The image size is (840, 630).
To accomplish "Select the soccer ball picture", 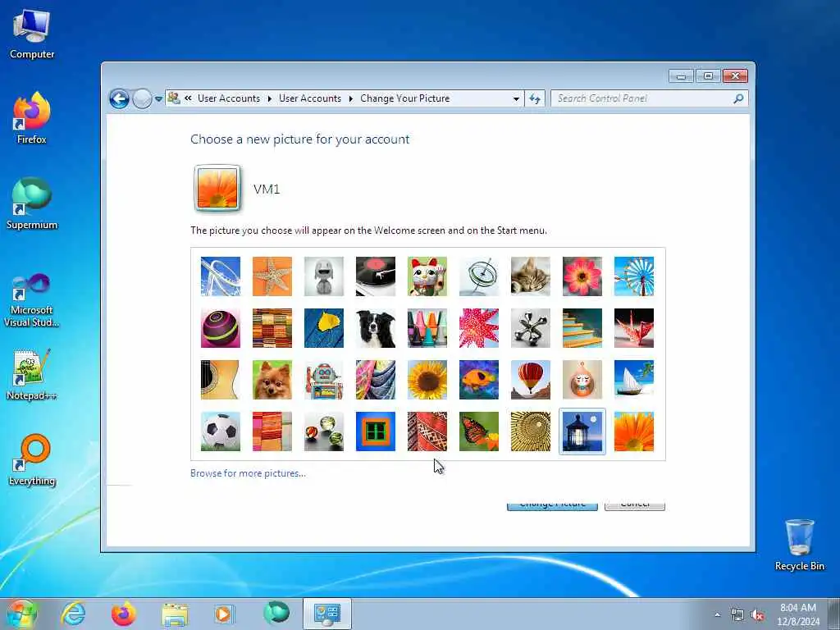I will (220, 431).
